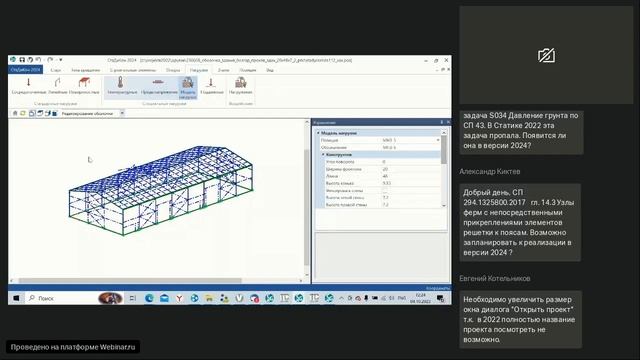Click the properties scrollbar down arrow
The width and height of the screenshot is (640, 360).
coord(444,206)
